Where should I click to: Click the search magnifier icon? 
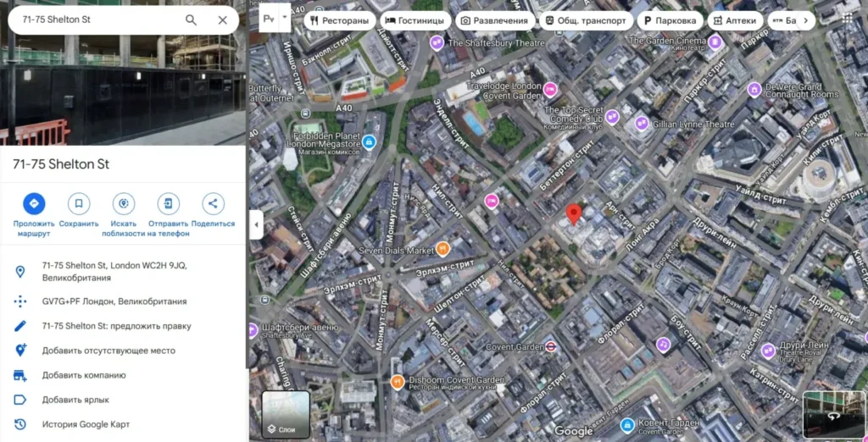(191, 20)
